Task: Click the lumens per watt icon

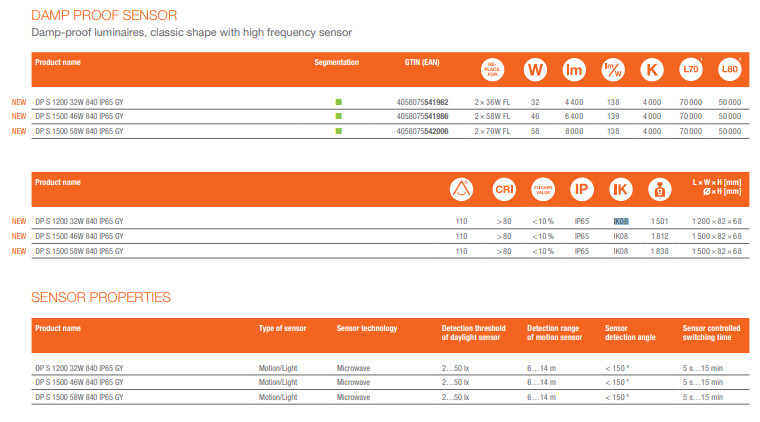Action: pyautogui.click(x=613, y=70)
